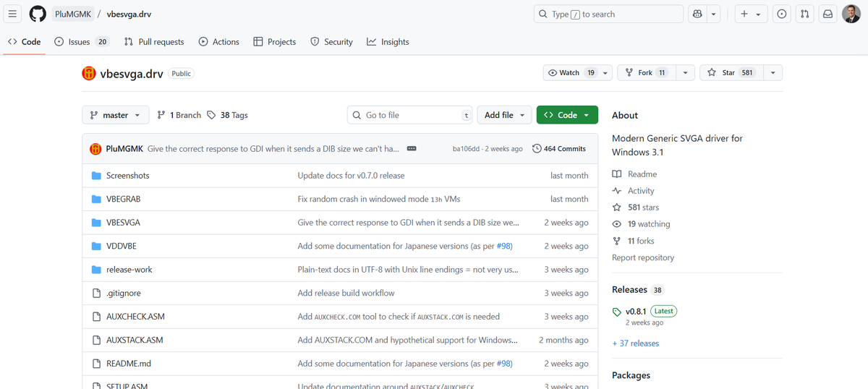Click the PluMGMK commit author avatar
The height and width of the screenshot is (389, 868).
[95, 149]
